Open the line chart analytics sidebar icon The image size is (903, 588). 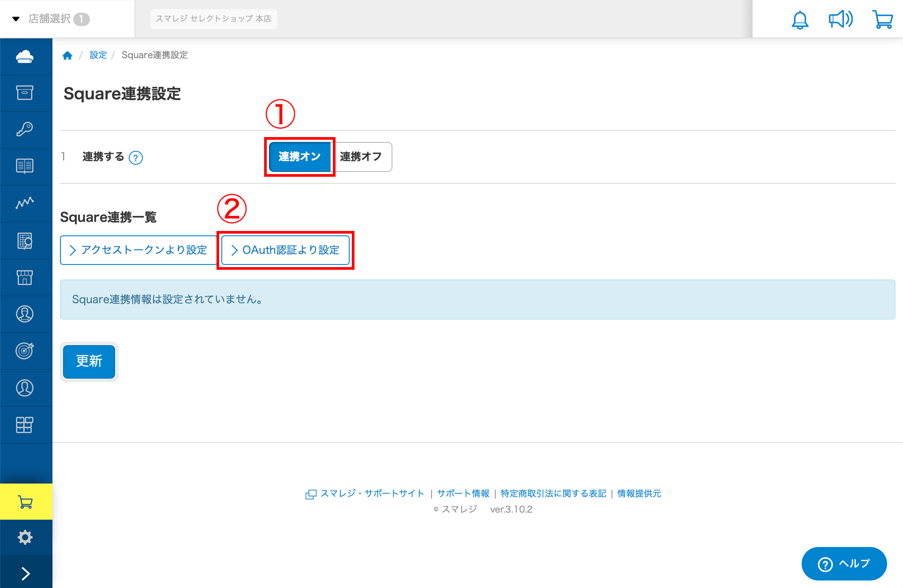[25, 203]
